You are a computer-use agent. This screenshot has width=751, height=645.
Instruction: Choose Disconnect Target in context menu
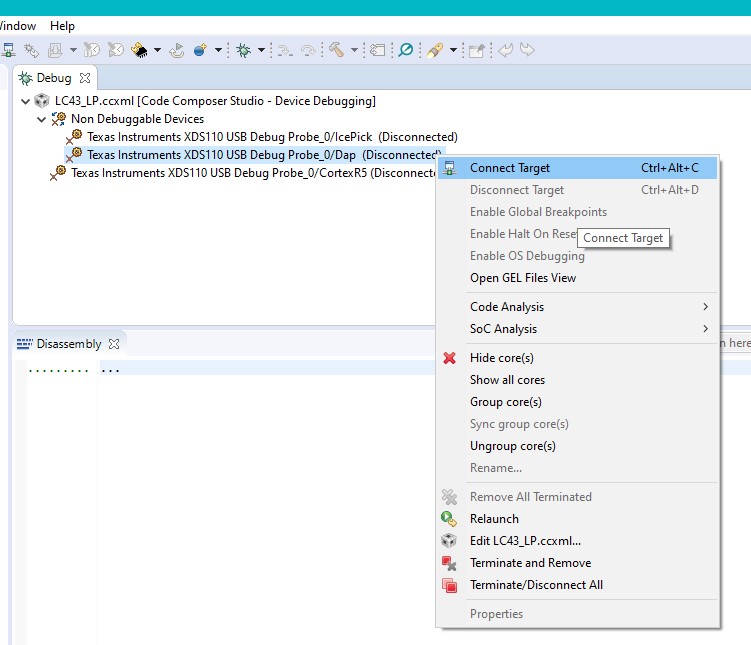point(578,190)
